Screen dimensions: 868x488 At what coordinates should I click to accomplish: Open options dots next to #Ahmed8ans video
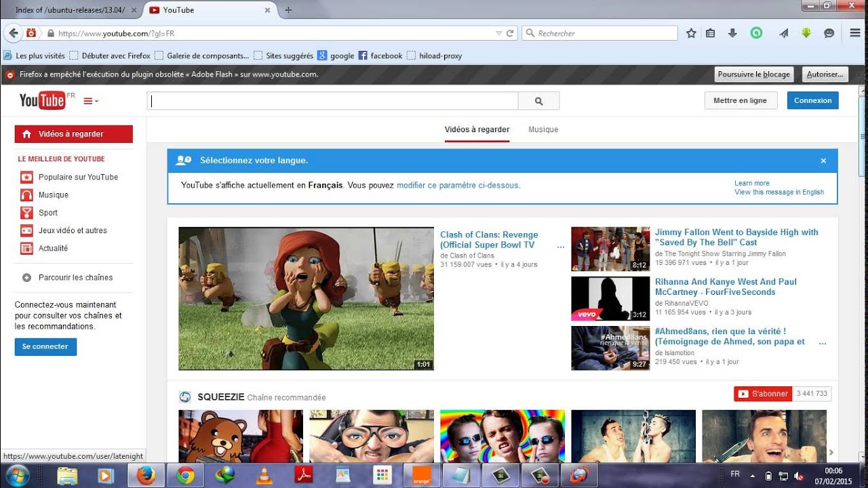(823, 343)
